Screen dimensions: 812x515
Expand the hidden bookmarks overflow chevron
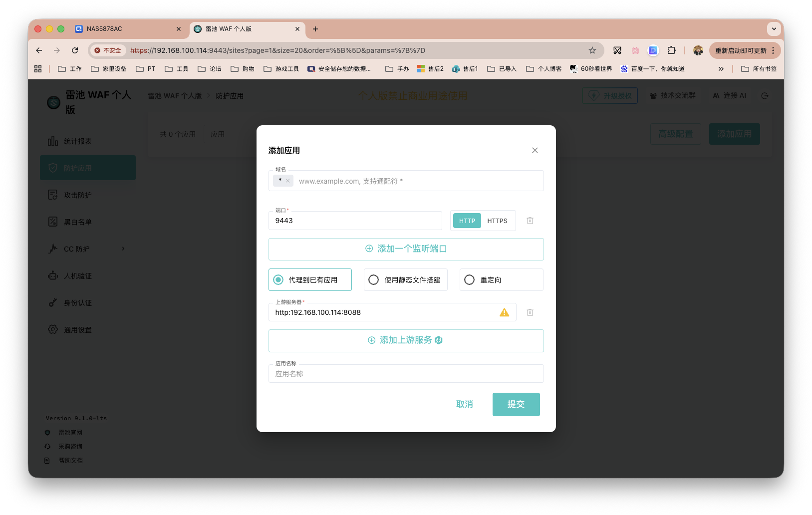coord(721,69)
